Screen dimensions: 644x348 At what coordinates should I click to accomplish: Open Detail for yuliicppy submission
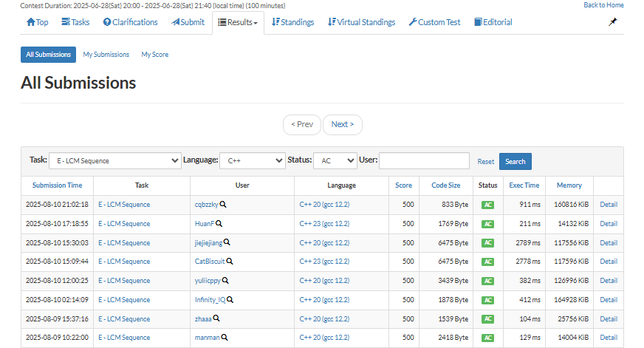click(609, 281)
